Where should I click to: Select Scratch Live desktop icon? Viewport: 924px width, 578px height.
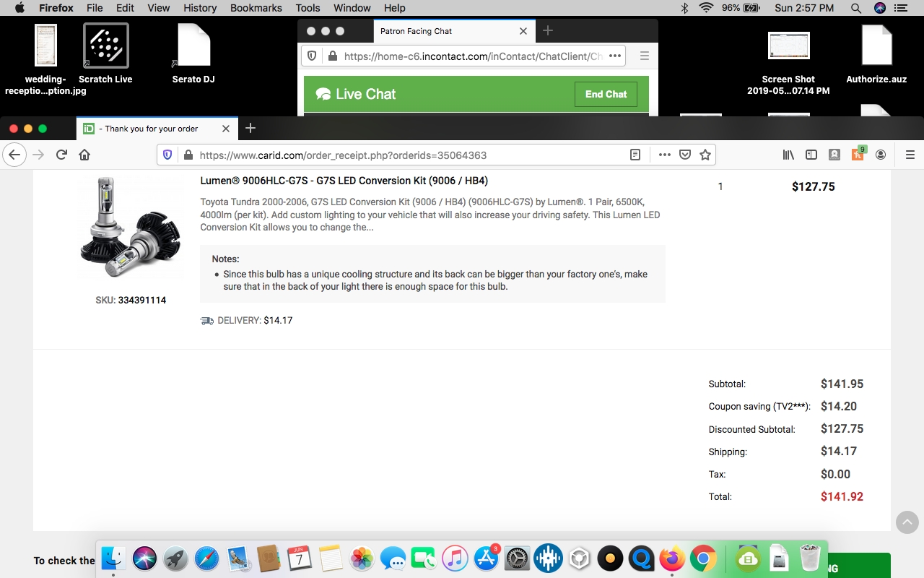pyautogui.click(x=106, y=53)
